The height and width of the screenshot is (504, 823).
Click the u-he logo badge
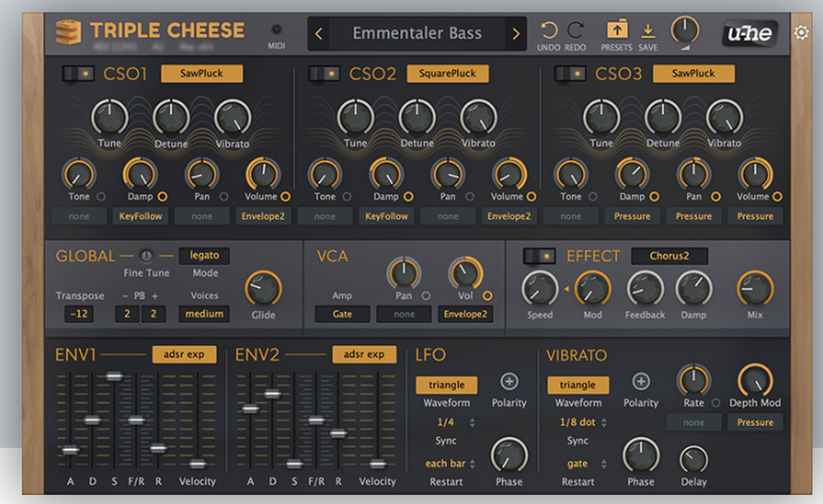(x=750, y=34)
